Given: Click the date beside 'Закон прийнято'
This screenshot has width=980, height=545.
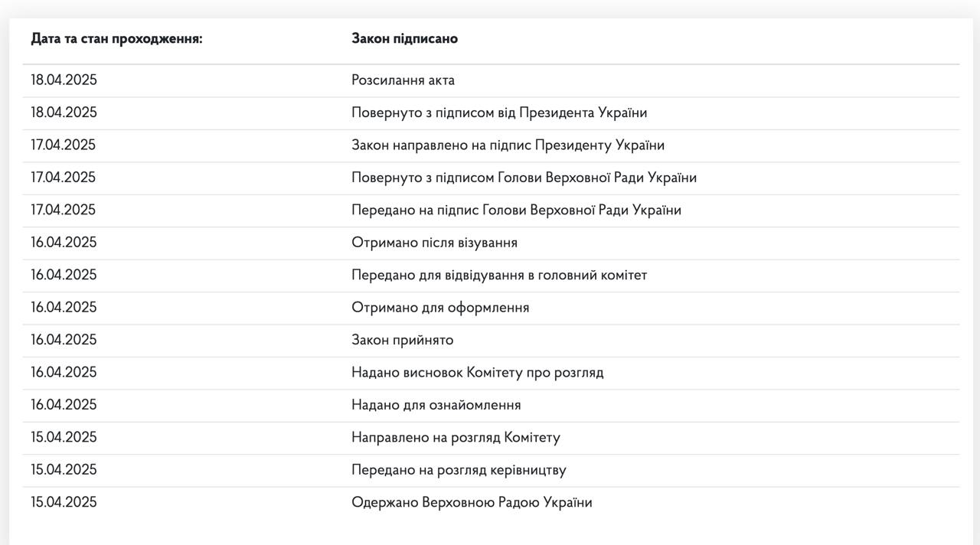Looking at the screenshot, I should point(64,340).
